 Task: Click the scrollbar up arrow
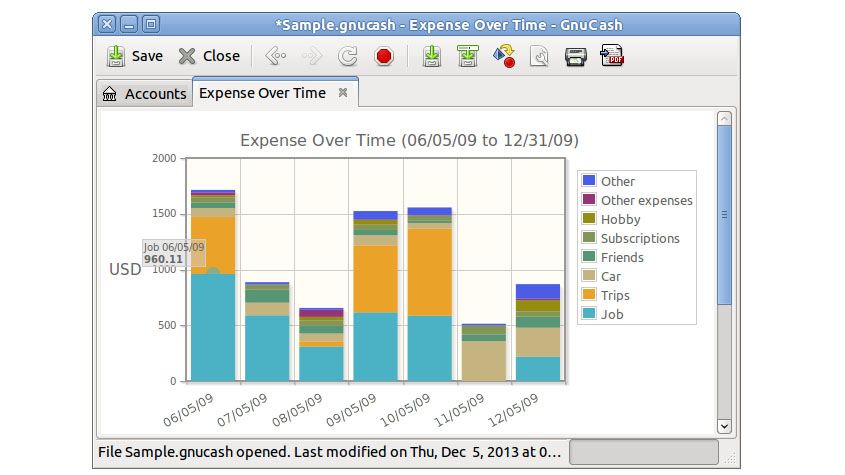pyautogui.click(x=724, y=119)
